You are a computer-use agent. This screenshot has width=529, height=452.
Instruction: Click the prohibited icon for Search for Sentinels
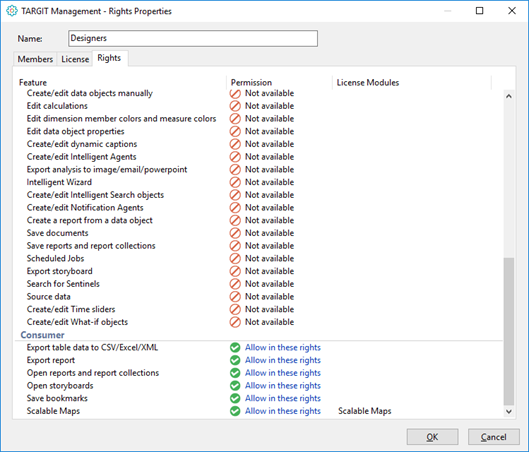coord(235,284)
